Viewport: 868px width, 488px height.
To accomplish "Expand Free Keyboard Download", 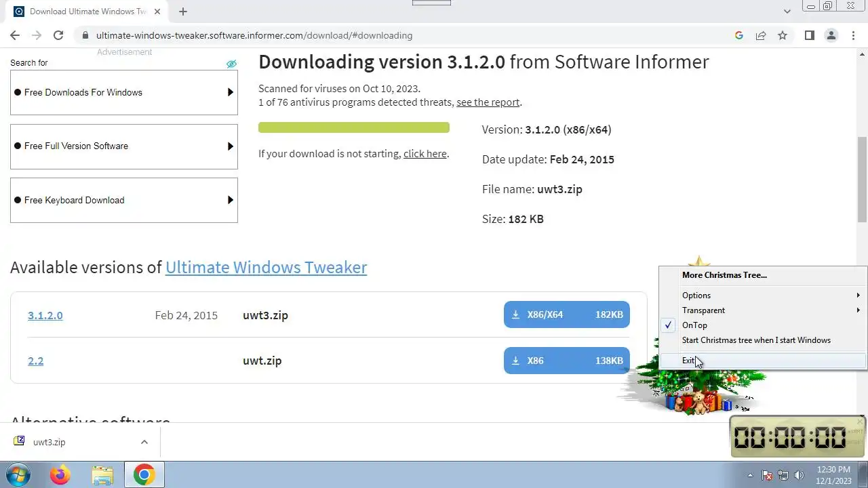I will (x=124, y=200).
